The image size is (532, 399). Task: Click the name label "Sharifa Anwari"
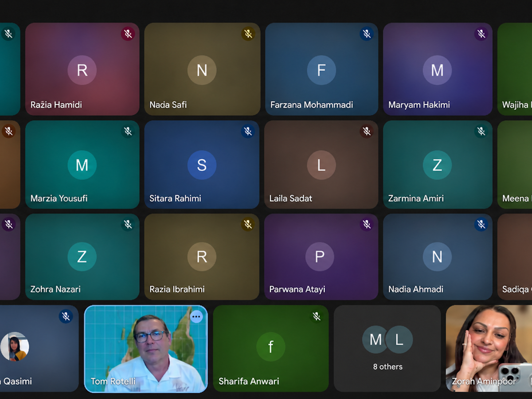tap(249, 381)
